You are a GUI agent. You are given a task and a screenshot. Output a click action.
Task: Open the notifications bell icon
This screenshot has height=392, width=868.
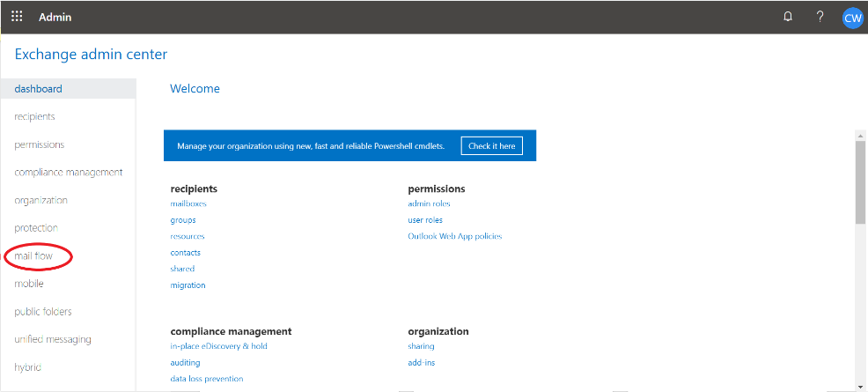click(x=788, y=17)
